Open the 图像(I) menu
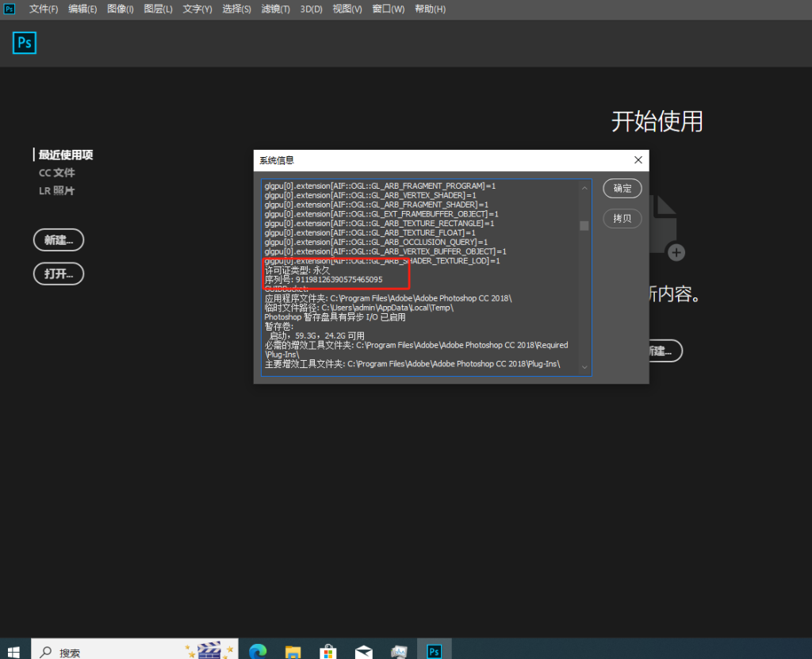Screen dimensions: 812x659 point(121,9)
